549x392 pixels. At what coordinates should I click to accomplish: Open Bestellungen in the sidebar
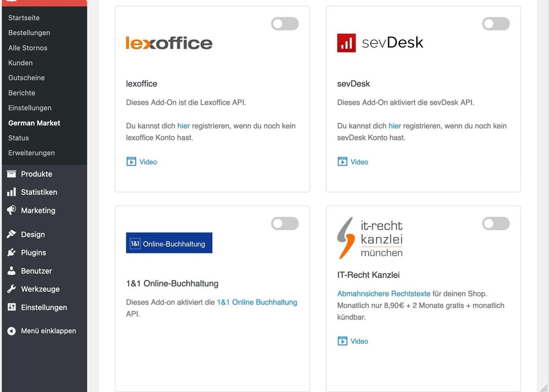tap(29, 33)
